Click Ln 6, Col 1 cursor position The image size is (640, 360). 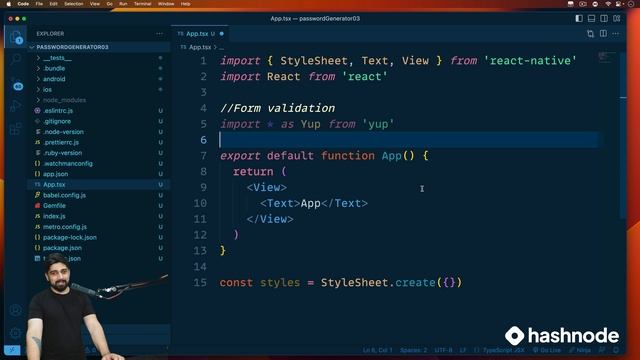378,350
